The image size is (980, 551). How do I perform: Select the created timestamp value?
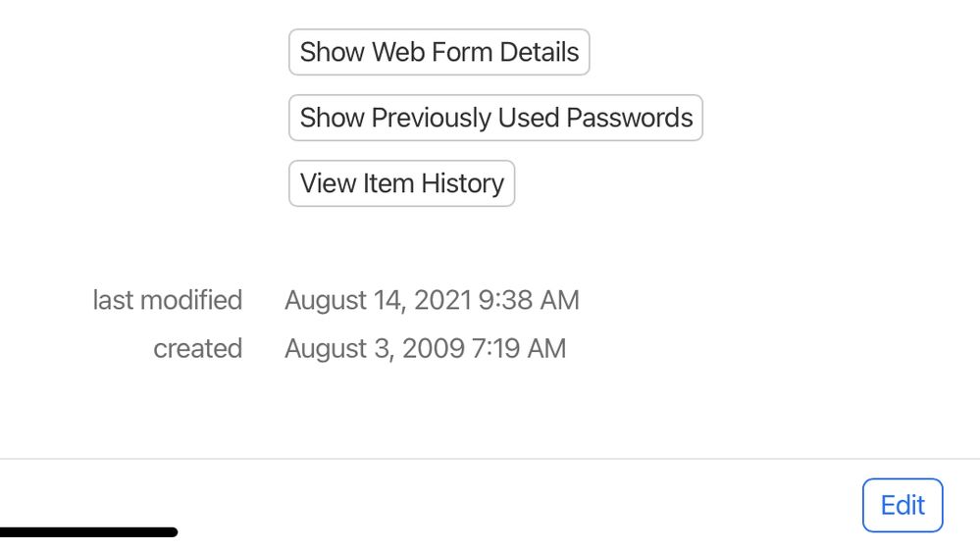[x=425, y=349]
